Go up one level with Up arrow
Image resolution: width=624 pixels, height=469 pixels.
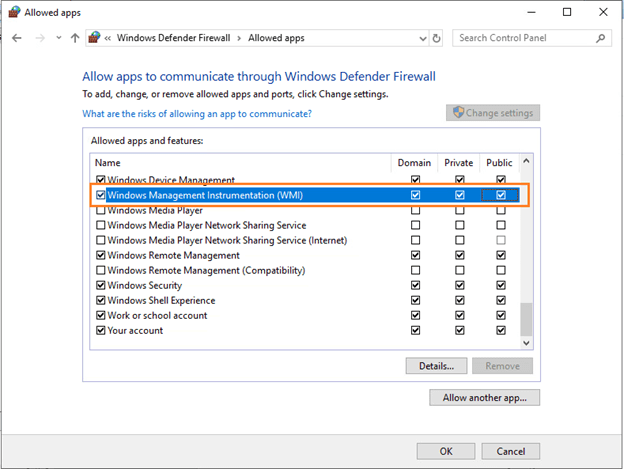(75, 38)
